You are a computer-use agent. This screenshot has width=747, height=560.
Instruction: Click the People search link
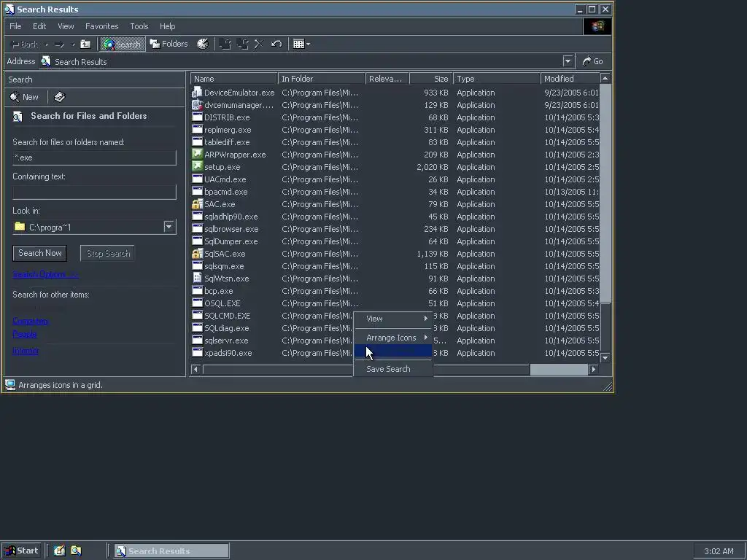click(x=25, y=334)
